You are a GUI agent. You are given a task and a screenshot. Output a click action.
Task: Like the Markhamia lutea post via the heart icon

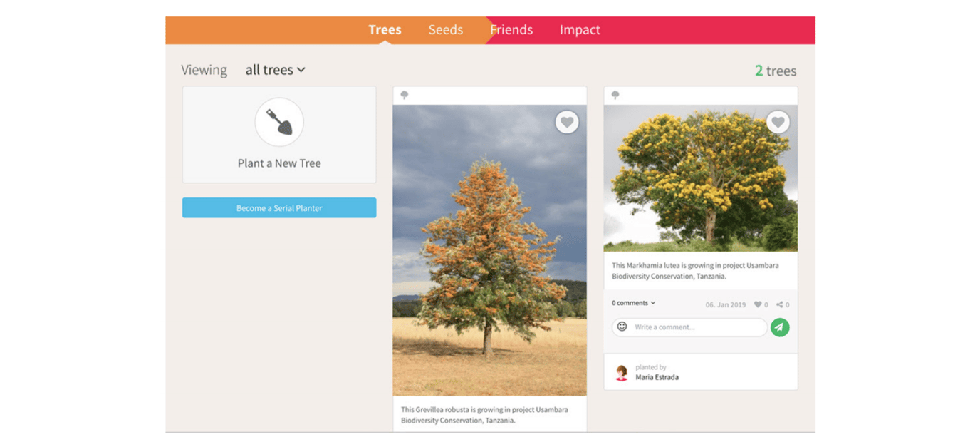759,304
